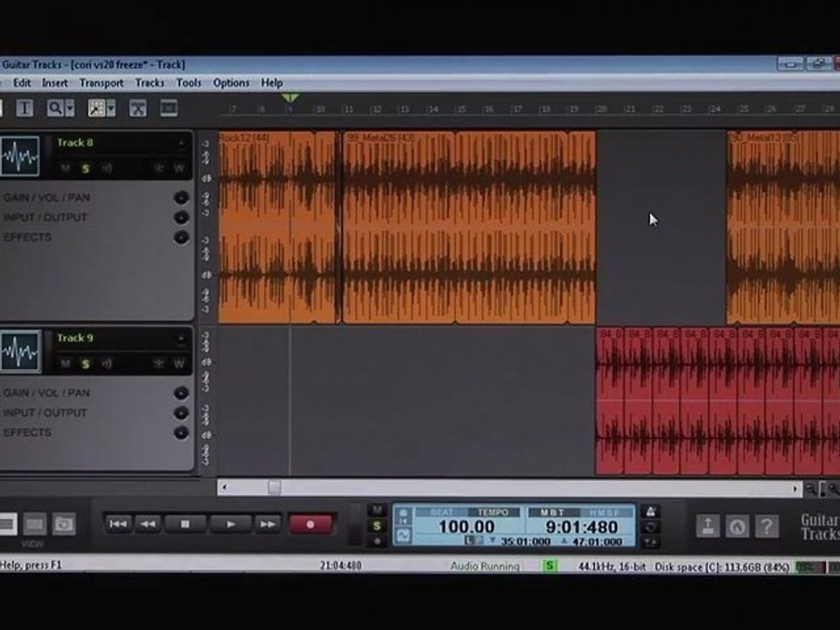Expand Track 9 GAIN / VOL / PAN section
This screenshot has height=630, width=840.
181,393
